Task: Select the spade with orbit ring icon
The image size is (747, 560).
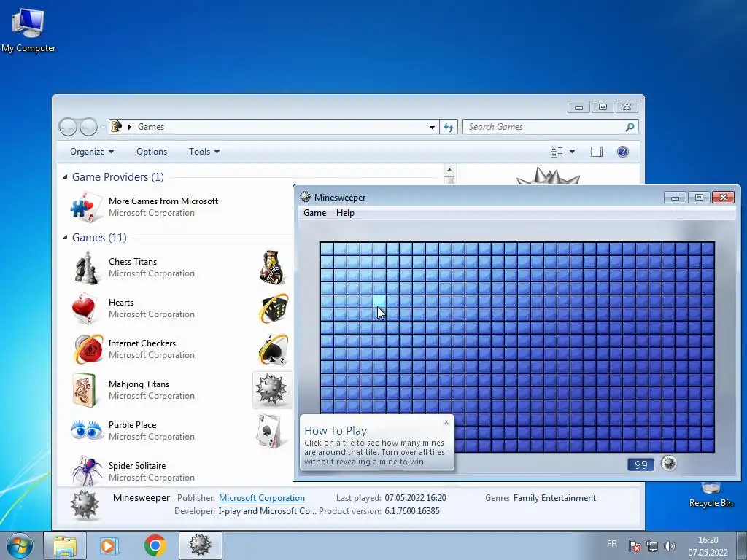Action: click(274, 349)
